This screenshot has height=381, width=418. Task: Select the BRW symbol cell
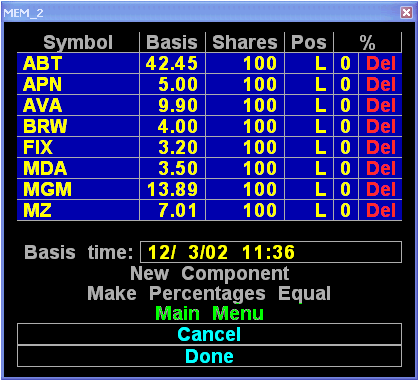(x=78, y=126)
